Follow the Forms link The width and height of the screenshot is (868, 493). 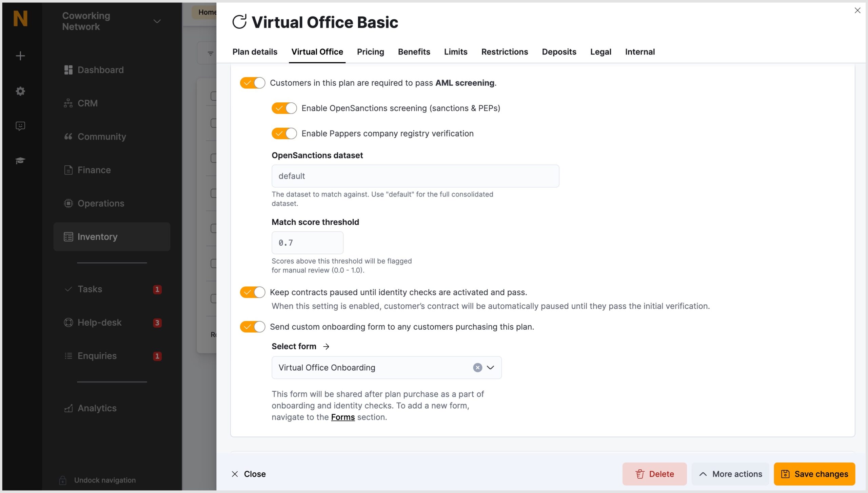click(343, 417)
